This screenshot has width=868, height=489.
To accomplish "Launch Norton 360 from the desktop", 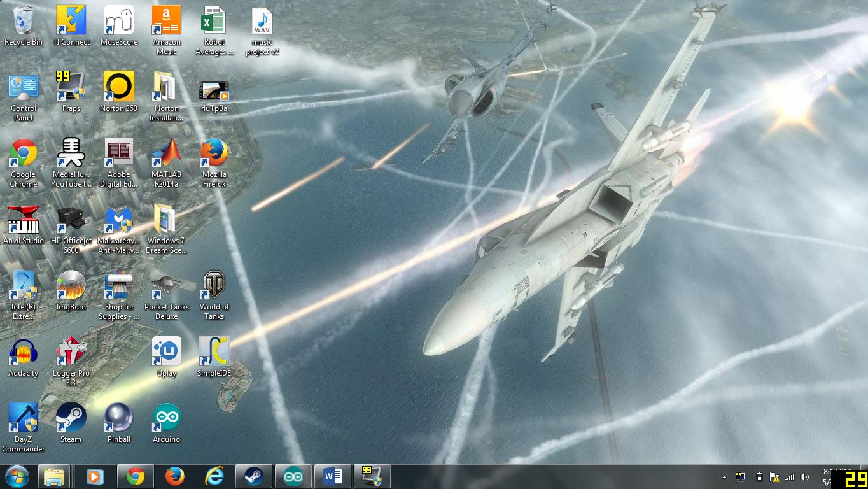I will coord(119,92).
